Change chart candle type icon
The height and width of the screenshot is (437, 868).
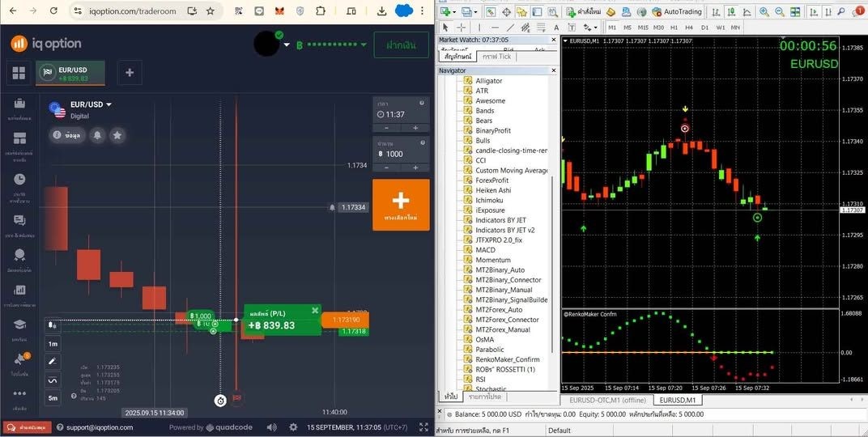53,325
